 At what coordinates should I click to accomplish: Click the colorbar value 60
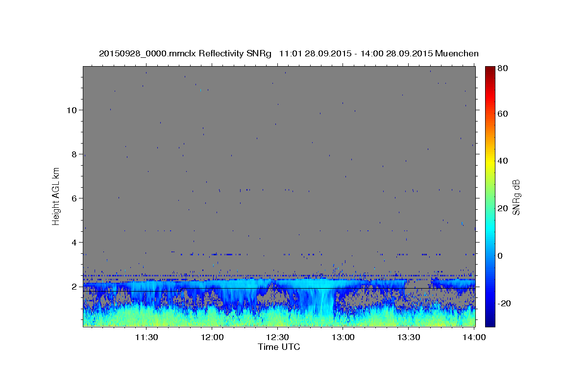point(504,114)
